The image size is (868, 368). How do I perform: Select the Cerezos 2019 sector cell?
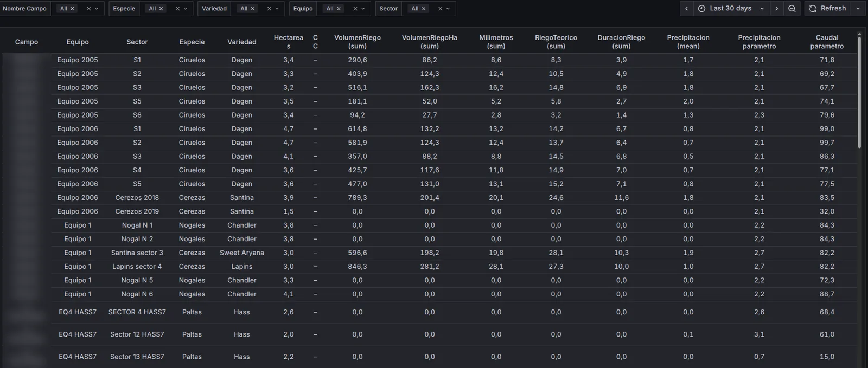[137, 211]
